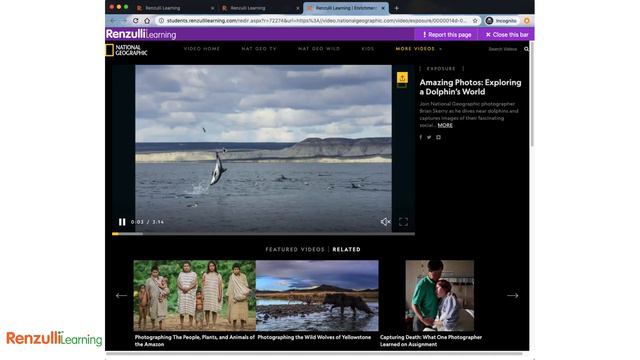Viewport: 640px width, 360px height.
Task: Expand the video description with MORE
Action: coord(445,125)
